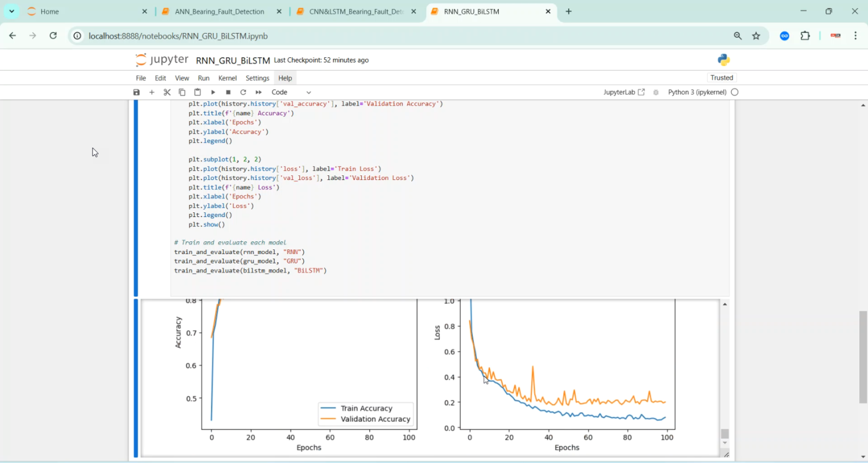Open the Chrome three-dot menu
Screen dimensions: 868x463
[855, 36]
